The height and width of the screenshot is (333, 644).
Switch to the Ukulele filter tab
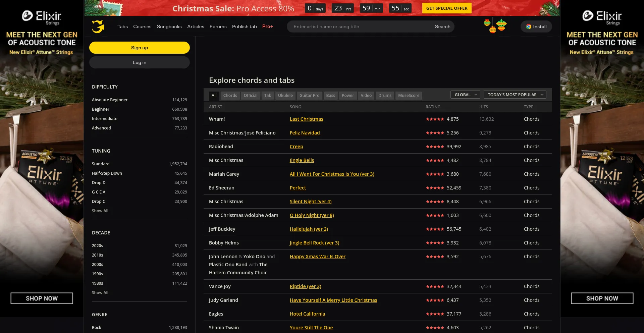(x=285, y=96)
